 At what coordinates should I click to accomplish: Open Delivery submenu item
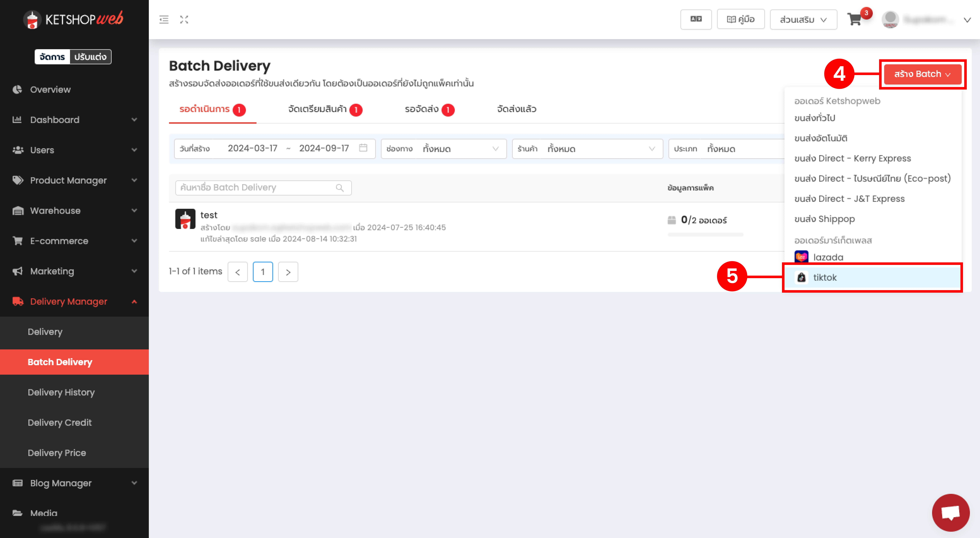click(74, 332)
